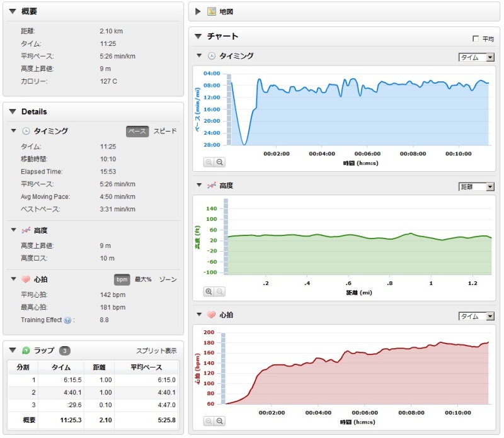The height and width of the screenshot is (438, 504).
Task: Select the bpm heart rate button
Action: click(x=122, y=279)
